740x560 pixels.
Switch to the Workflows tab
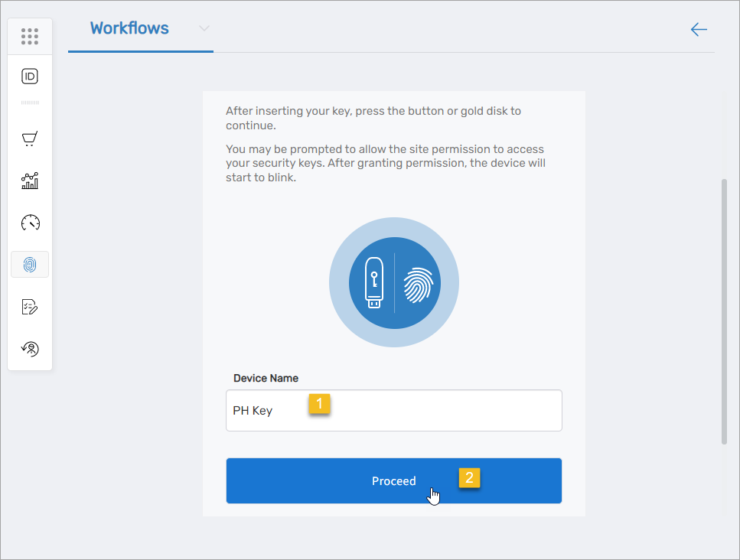(x=129, y=28)
